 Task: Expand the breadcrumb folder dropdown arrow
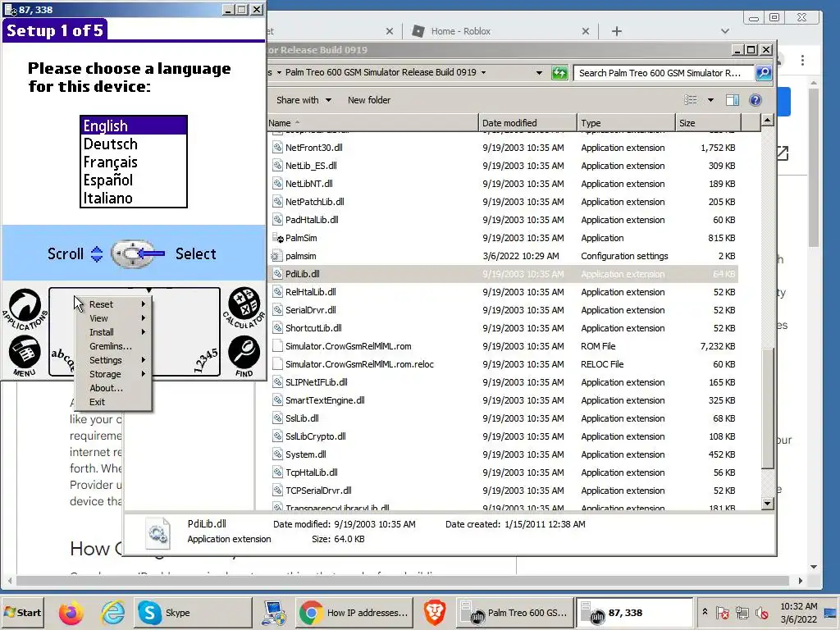(x=483, y=72)
